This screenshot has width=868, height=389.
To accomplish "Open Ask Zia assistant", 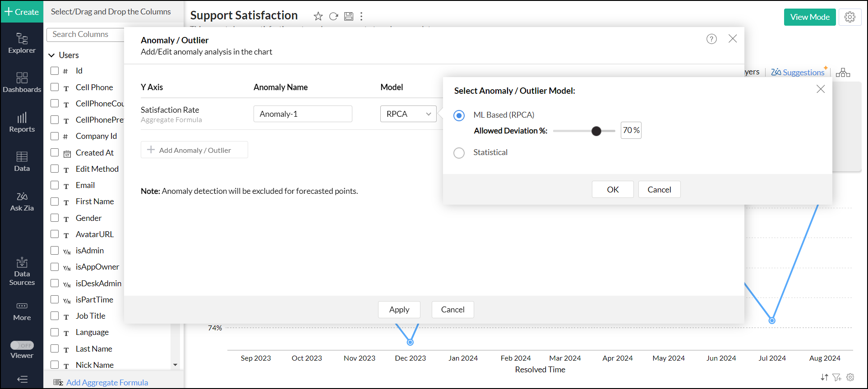I will click(22, 201).
